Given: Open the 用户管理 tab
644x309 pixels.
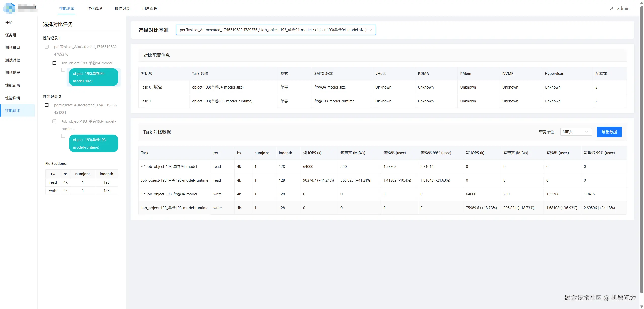Looking at the screenshot, I should [150, 9].
